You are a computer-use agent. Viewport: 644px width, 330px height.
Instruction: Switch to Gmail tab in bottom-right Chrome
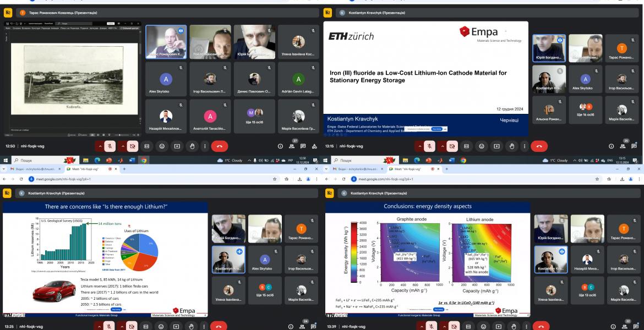coord(358,169)
